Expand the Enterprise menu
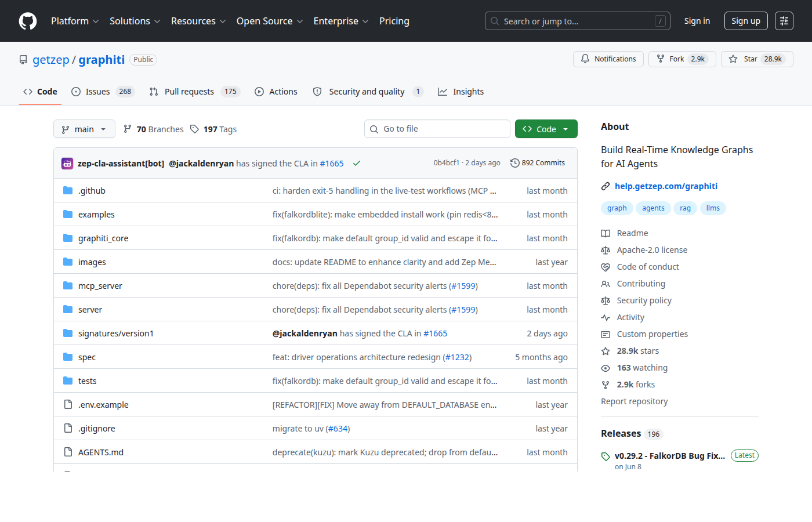 [341, 21]
